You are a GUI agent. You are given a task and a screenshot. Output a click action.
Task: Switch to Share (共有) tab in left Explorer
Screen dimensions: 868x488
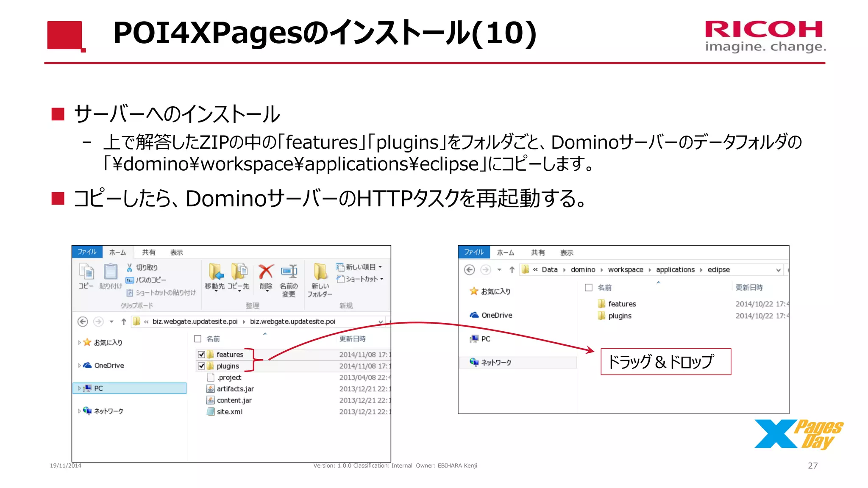pos(149,252)
